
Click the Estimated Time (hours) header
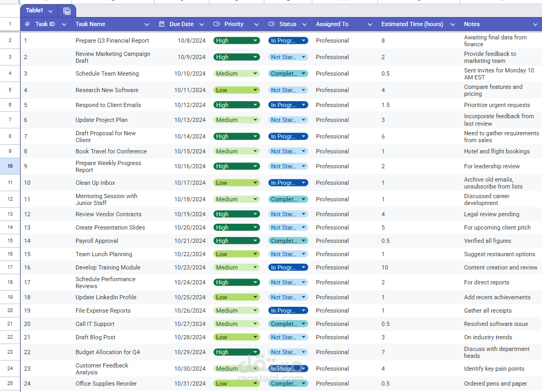coord(412,24)
